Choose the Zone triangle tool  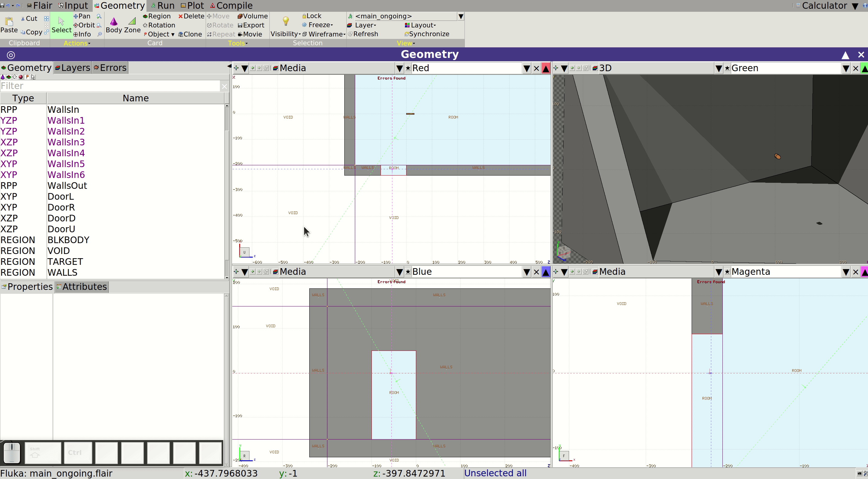point(132,25)
